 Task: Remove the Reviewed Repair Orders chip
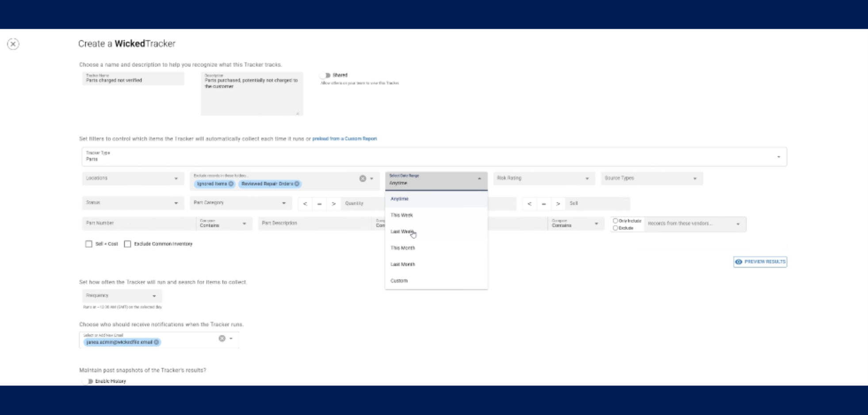pos(297,184)
